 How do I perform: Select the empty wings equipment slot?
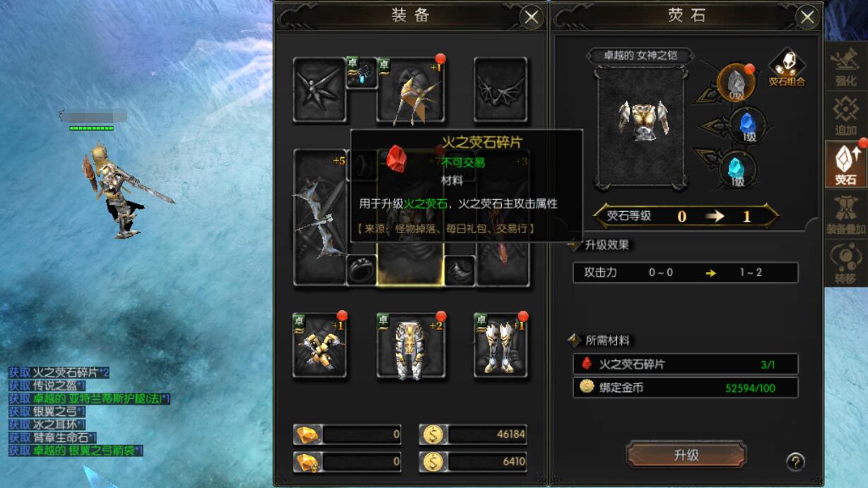[x=500, y=90]
